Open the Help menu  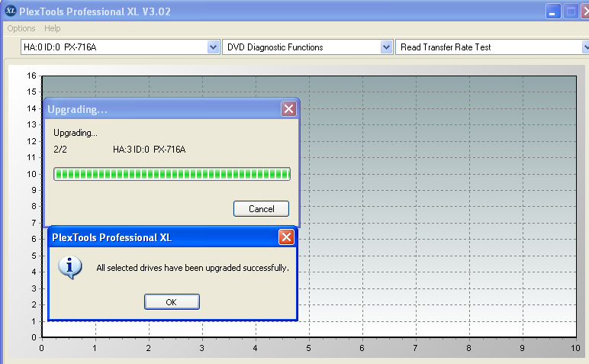tap(52, 28)
